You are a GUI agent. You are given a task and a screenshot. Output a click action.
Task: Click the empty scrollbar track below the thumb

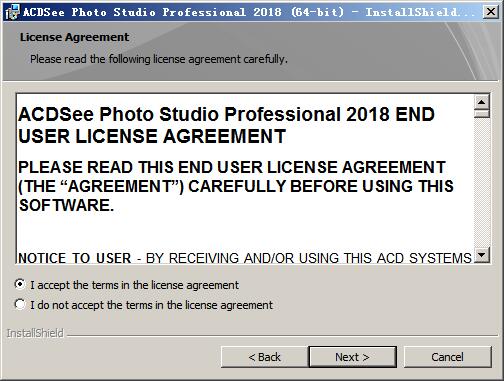(x=482, y=183)
